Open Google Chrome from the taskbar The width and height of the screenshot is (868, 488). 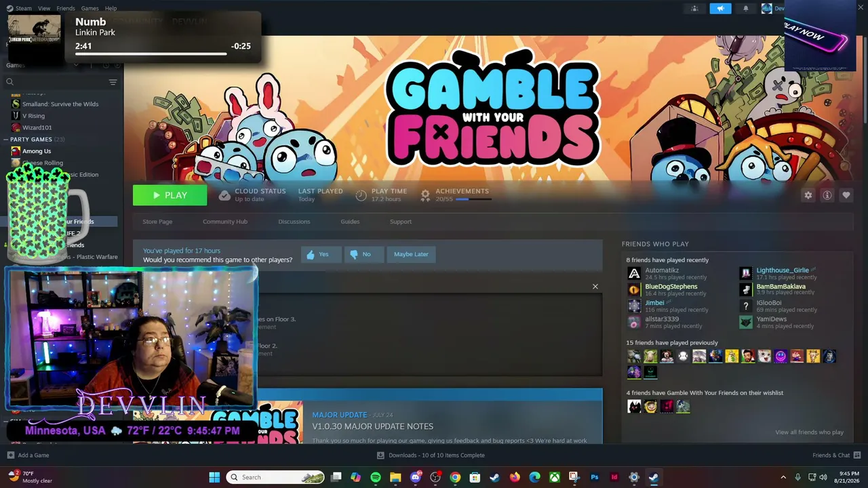coord(455,477)
